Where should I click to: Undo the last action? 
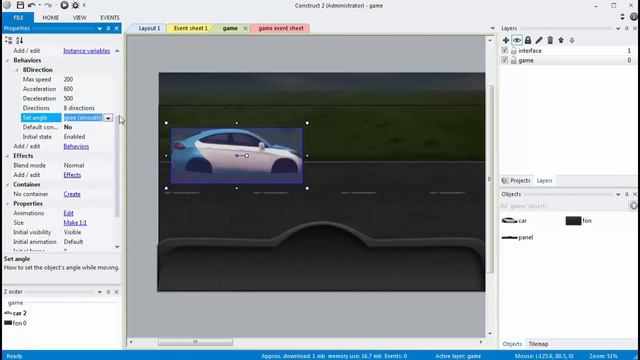(x=31, y=5)
